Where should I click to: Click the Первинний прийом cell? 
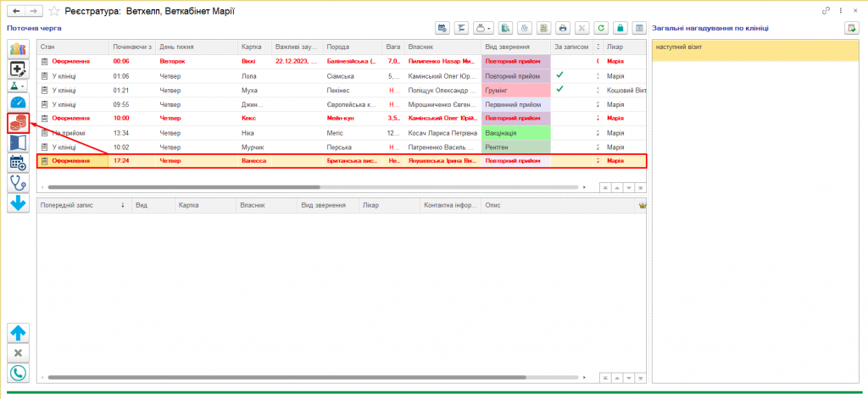tap(515, 104)
